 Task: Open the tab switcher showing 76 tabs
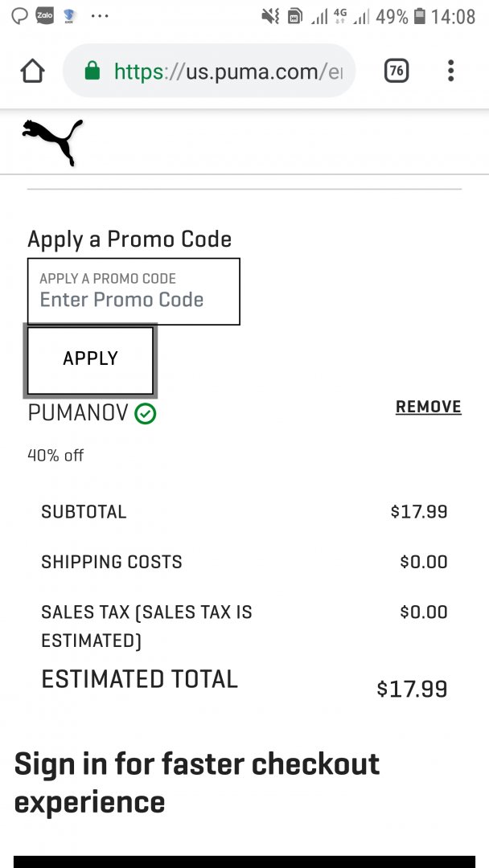[396, 72]
